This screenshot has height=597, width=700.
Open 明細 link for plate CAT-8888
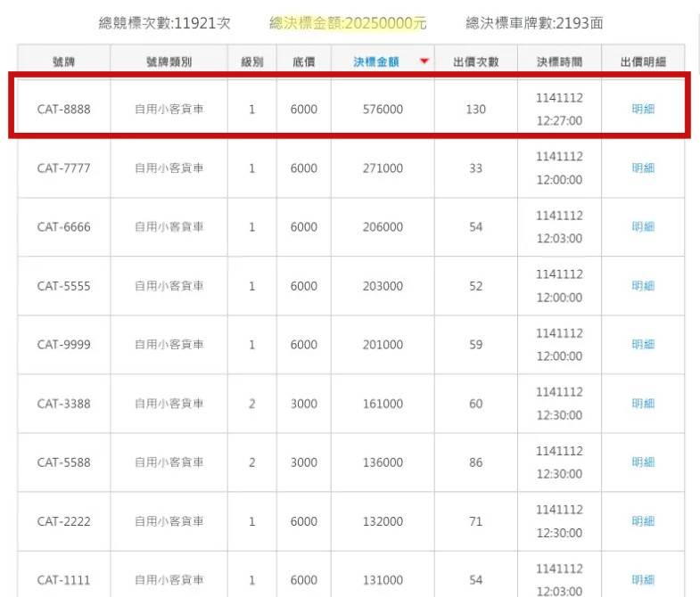[643, 109]
